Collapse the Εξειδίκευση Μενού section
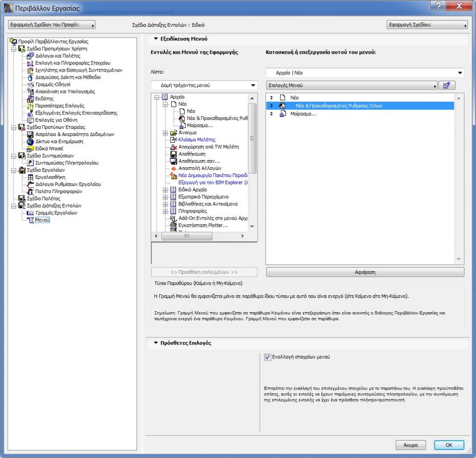Screen dimensions: 476x458 click(156, 39)
